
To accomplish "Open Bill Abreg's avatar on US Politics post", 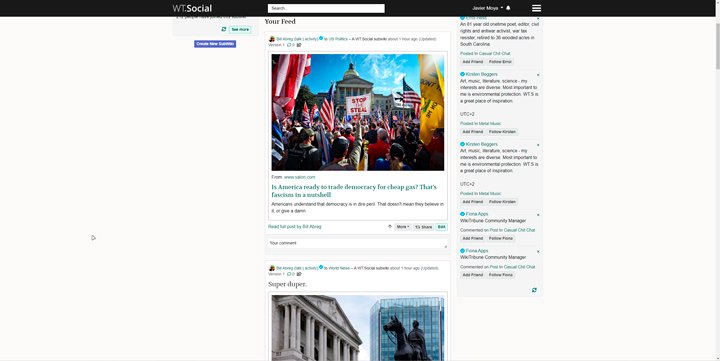I will click(272, 39).
